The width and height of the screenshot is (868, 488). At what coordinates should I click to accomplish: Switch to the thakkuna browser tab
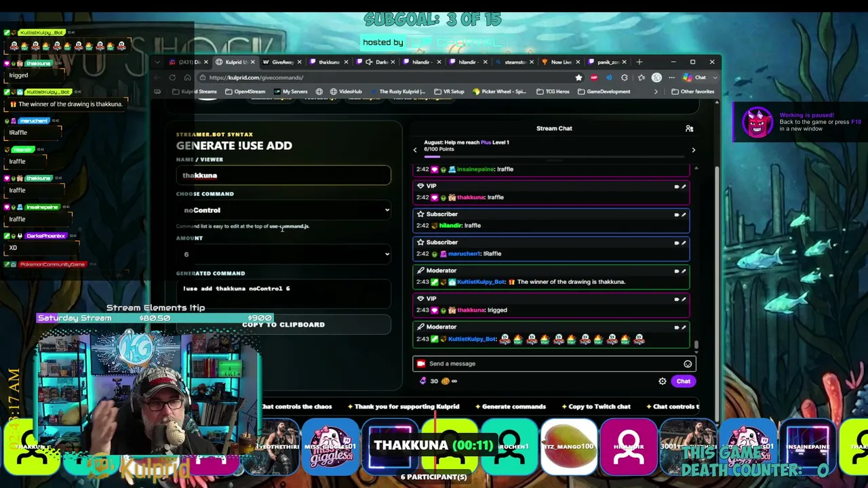pos(330,62)
